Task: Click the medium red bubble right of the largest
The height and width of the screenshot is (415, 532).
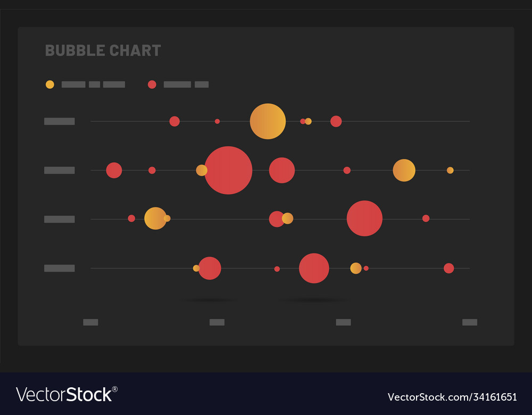Action: tap(282, 170)
